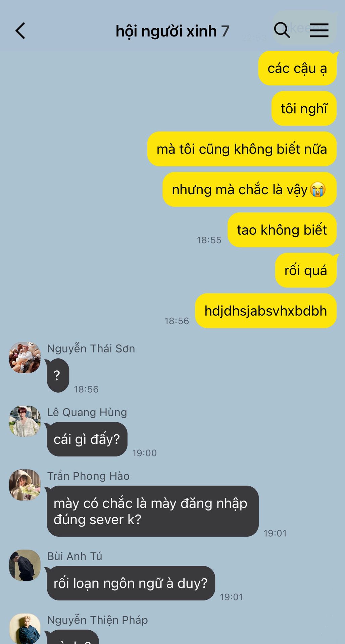Select message 'mà tôi cũng không biết nữa'
This screenshot has width=345, height=644.
(242, 149)
